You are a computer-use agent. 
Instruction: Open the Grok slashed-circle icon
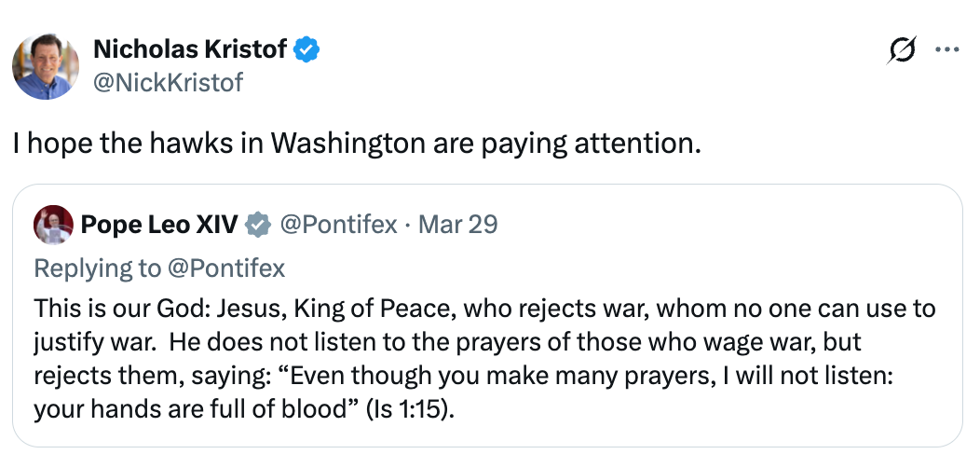pyautogui.click(x=902, y=51)
